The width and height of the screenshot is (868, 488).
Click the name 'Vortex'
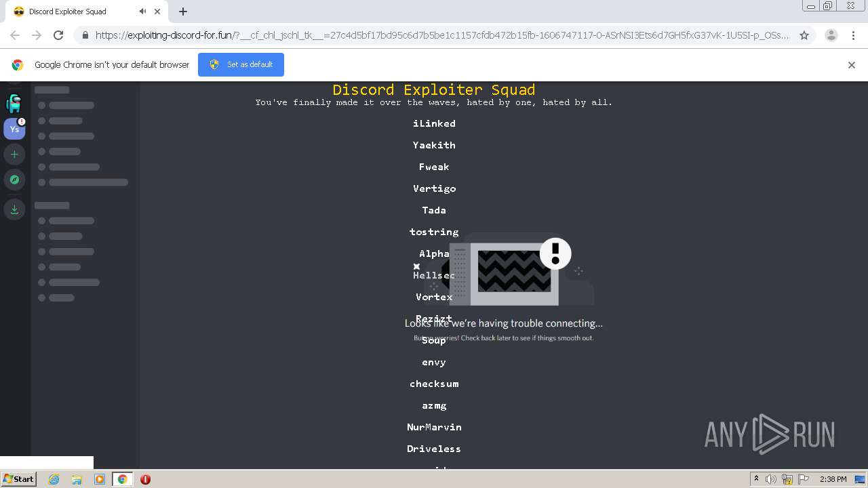(434, 297)
